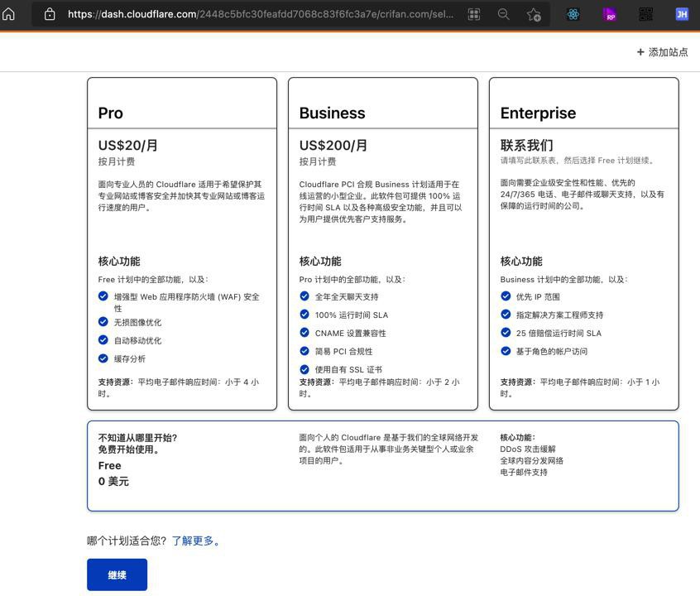This screenshot has height=596, width=700.
Task: Open the 了解更多 link
Action: point(195,541)
